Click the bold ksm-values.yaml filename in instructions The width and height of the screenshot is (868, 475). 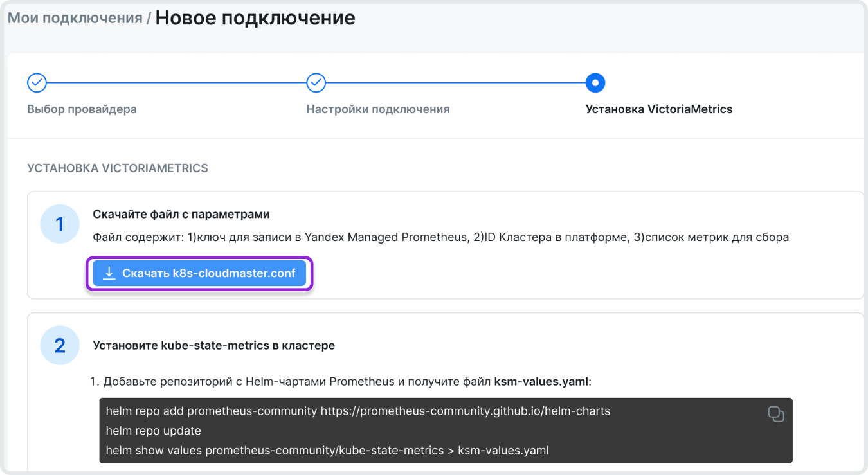[x=541, y=382]
